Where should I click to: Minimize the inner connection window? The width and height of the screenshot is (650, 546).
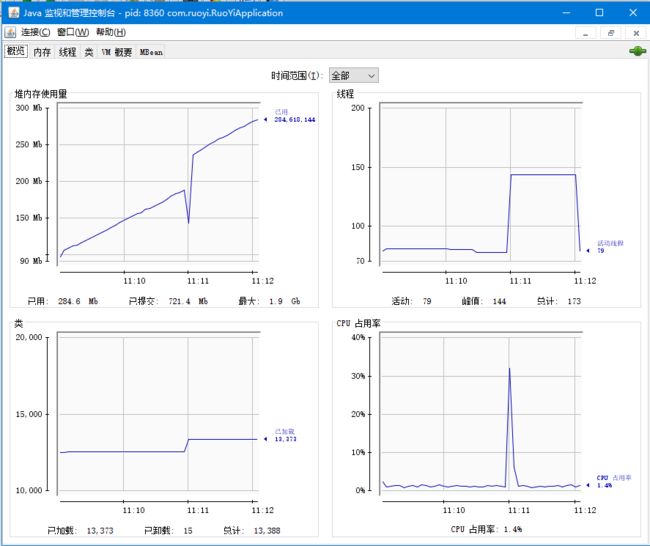pyautogui.click(x=585, y=33)
